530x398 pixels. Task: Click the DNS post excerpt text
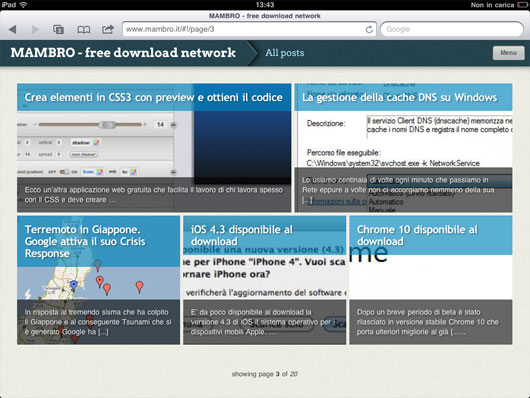[x=398, y=190]
